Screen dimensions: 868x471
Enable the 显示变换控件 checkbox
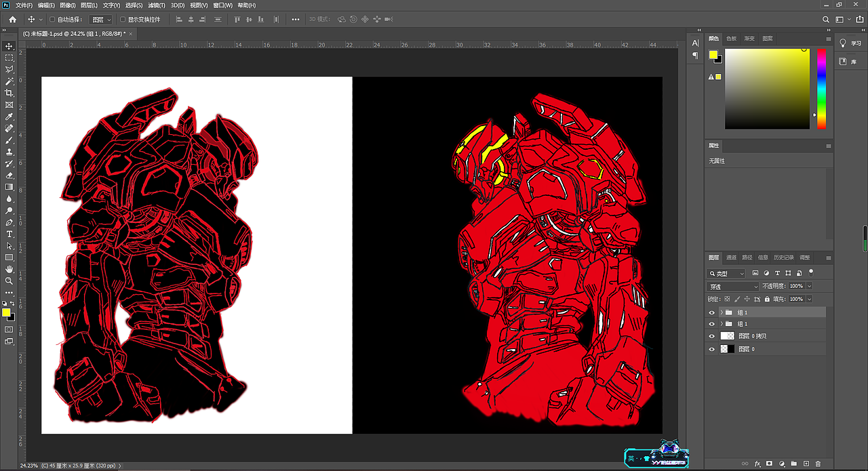[123, 20]
